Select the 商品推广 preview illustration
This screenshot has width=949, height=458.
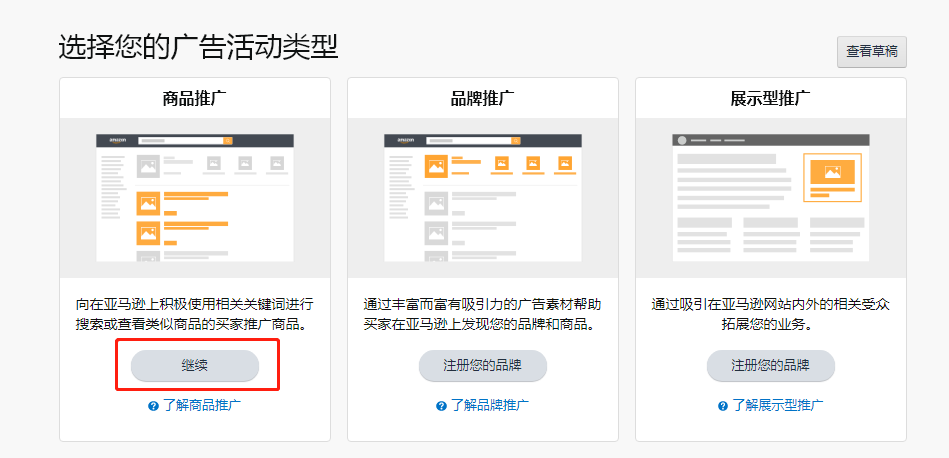[x=195, y=197]
